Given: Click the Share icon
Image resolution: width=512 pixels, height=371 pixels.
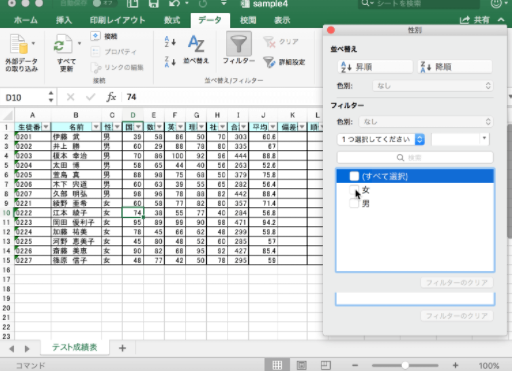Looking at the screenshot, I should click(x=465, y=20).
